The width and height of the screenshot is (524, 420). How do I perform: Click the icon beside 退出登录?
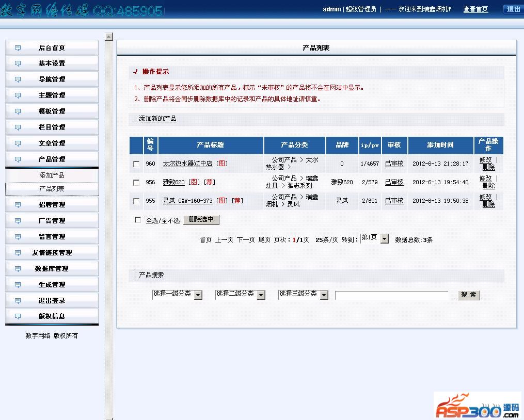pyautogui.click(x=18, y=301)
